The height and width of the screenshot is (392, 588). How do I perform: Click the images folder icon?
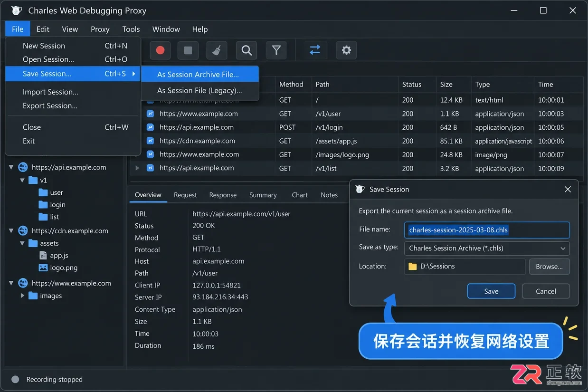pyautogui.click(x=33, y=296)
